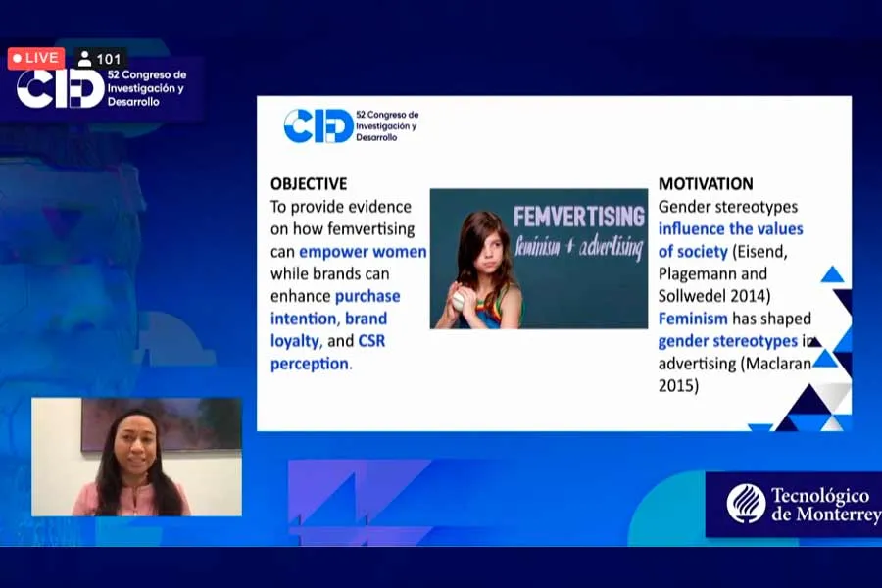The image size is (882, 588).
Task: Expand the OBJECTIVE section heading
Action: (307, 183)
